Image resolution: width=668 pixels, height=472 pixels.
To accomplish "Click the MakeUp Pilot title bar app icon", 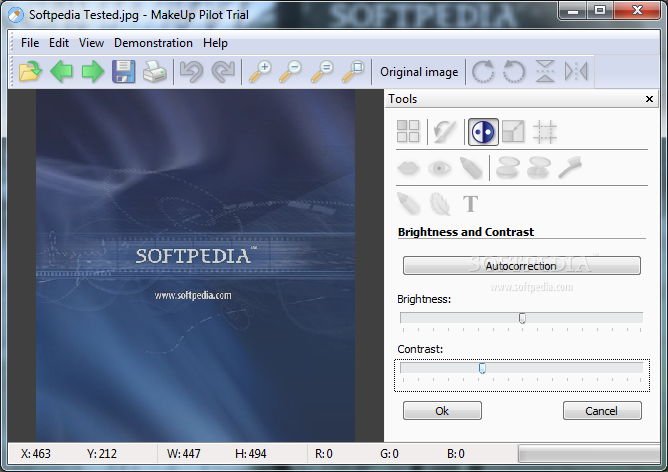I will tap(16, 15).
